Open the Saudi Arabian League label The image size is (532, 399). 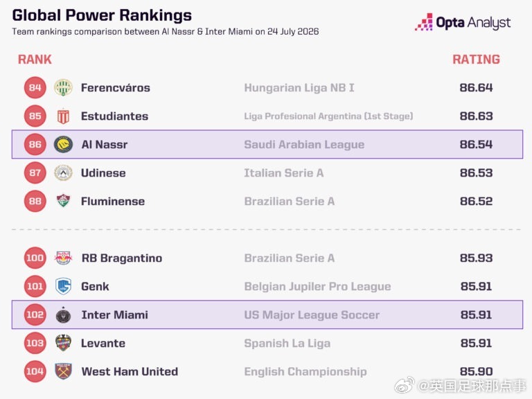(x=304, y=145)
